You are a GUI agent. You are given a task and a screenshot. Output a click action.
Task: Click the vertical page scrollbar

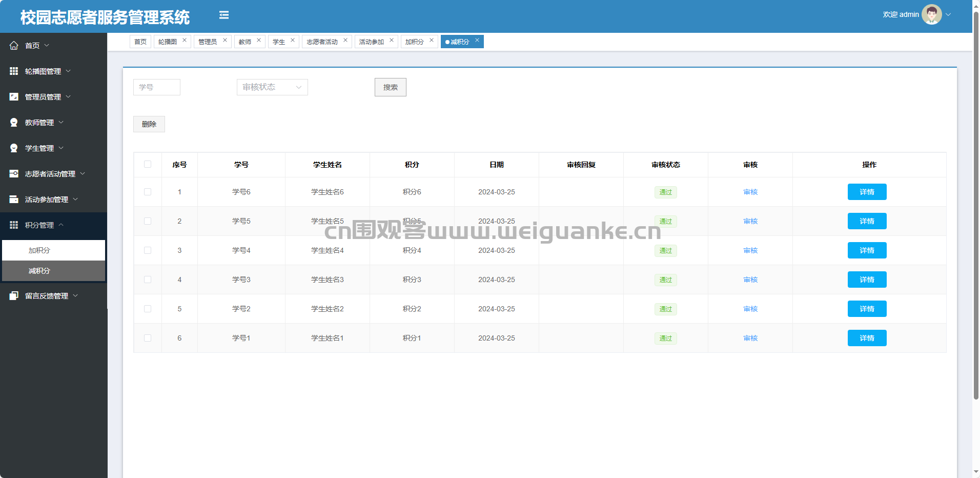click(x=976, y=205)
